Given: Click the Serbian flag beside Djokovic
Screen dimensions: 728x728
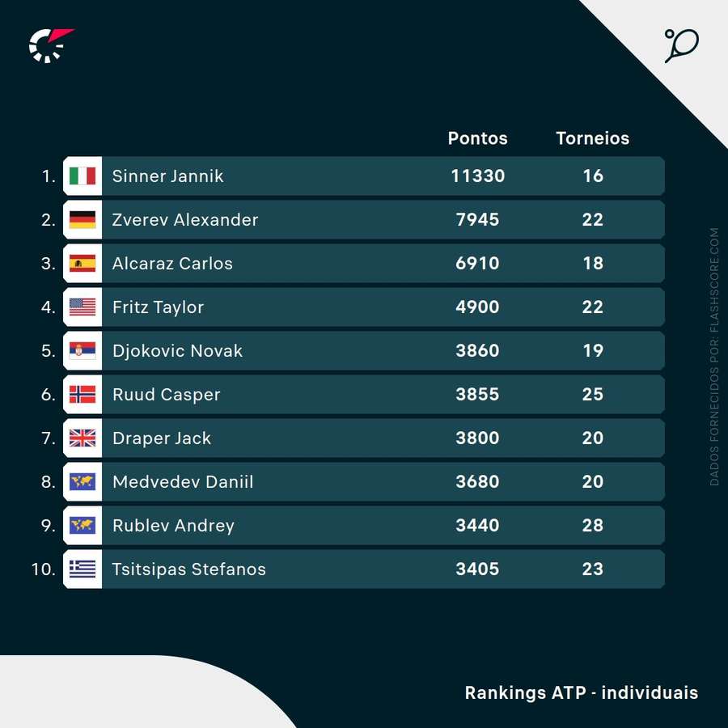Looking at the screenshot, I should pyautogui.click(x=83, y=351).
